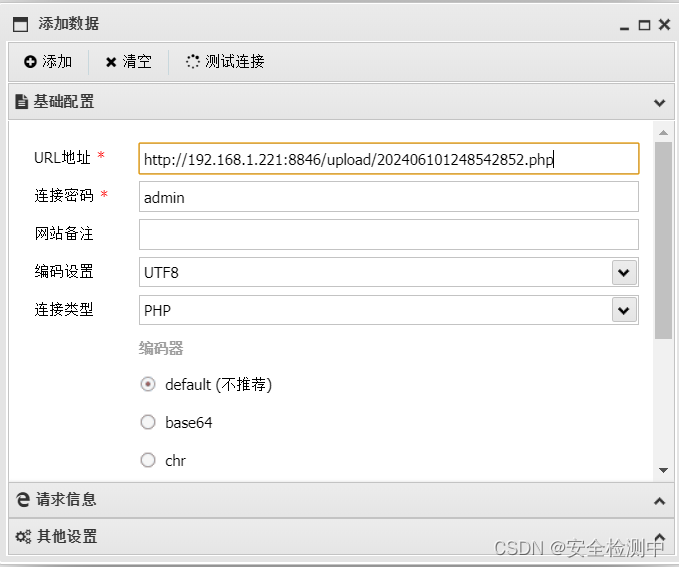This screenshot has height=567, width=679.
Task: Click the 添加 button label
Action: point(57,62)
